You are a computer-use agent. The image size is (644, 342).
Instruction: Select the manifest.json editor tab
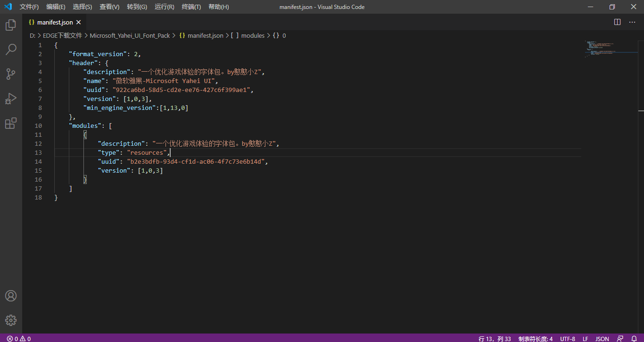click(x=55, y=22)
